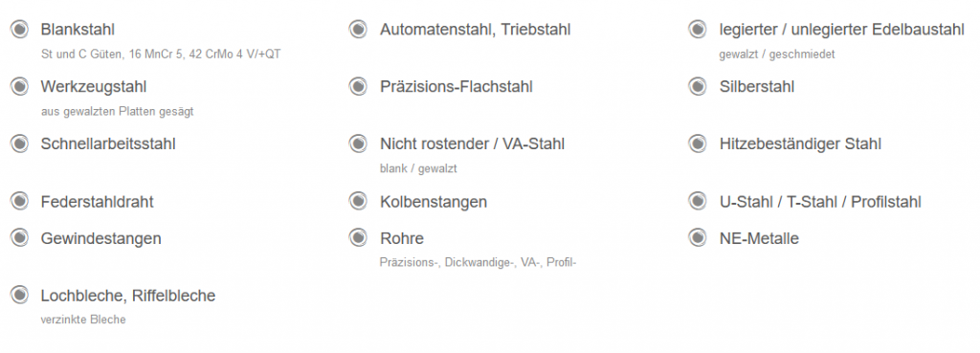Click the bullet icon next to Werkzeugstahl

coord(20,86)
